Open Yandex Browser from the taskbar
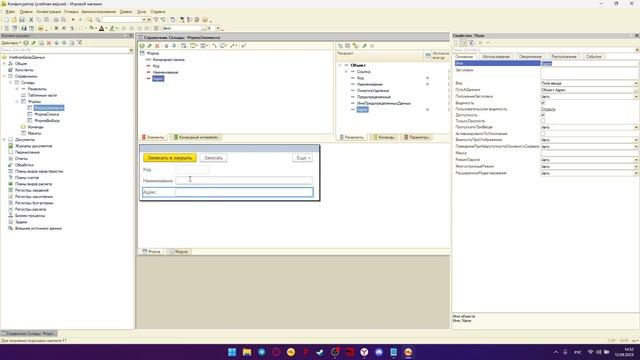Viewport: 640px width, 360px height. [x=364, y=352]
